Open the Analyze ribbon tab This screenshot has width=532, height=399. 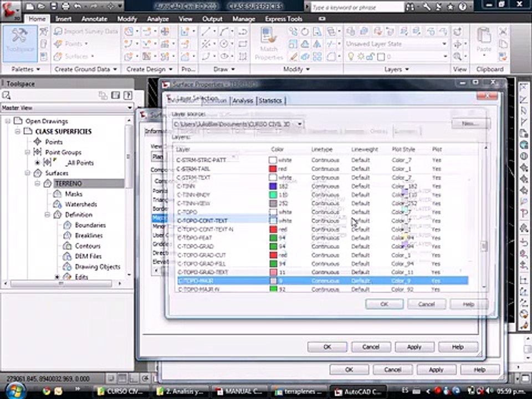158,19
